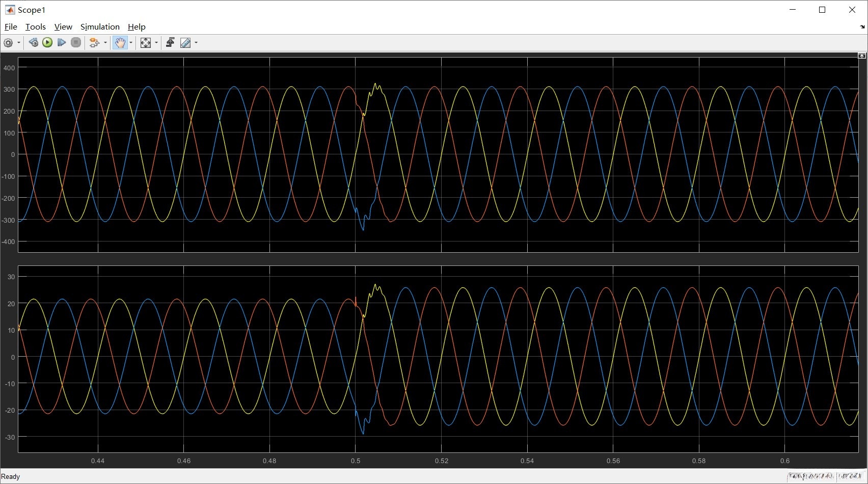The height and width of the screenshot is (484, 868).
Task: Expand the dropdown beside the measurements ruler icon
Action: pos(196,43)
